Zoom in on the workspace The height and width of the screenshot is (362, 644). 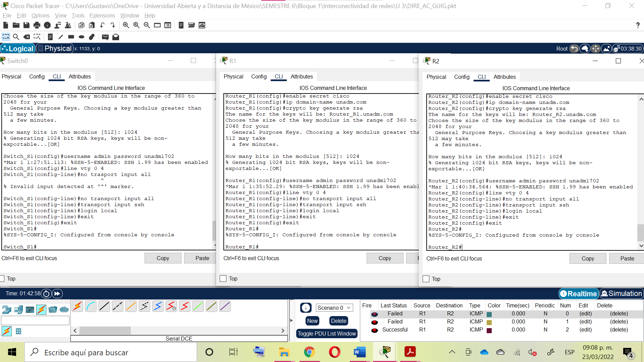coord(126,25)
